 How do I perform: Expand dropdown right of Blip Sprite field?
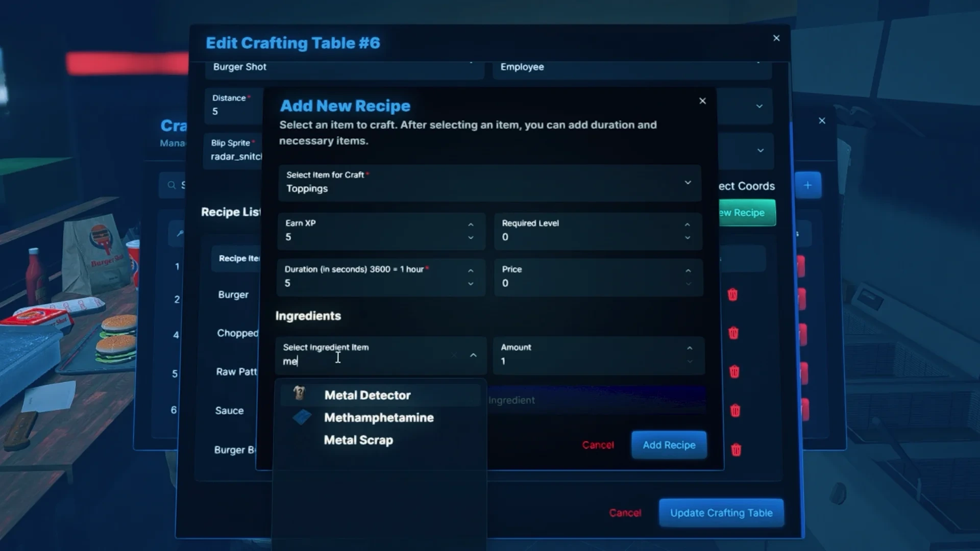[x=761, y=151]
